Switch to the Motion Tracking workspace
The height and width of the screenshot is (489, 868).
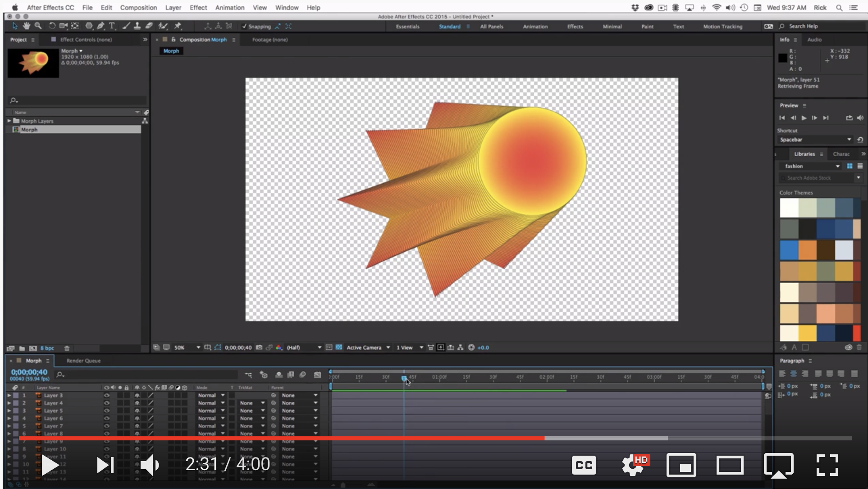(722, 26)
